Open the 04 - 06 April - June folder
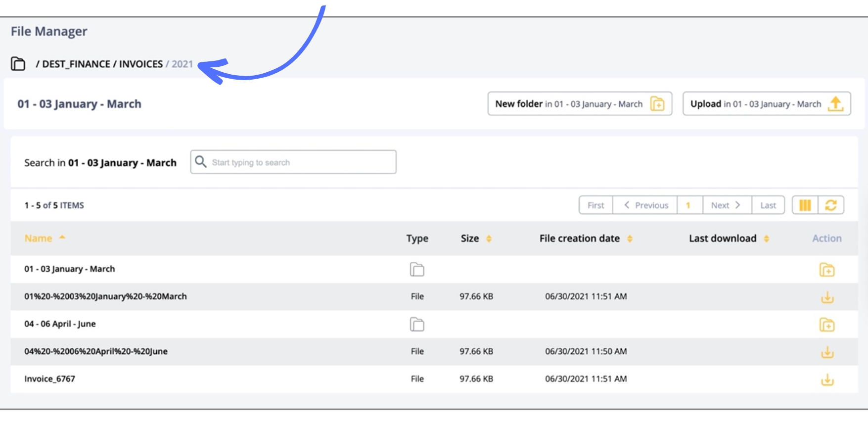 coord(60,324)
